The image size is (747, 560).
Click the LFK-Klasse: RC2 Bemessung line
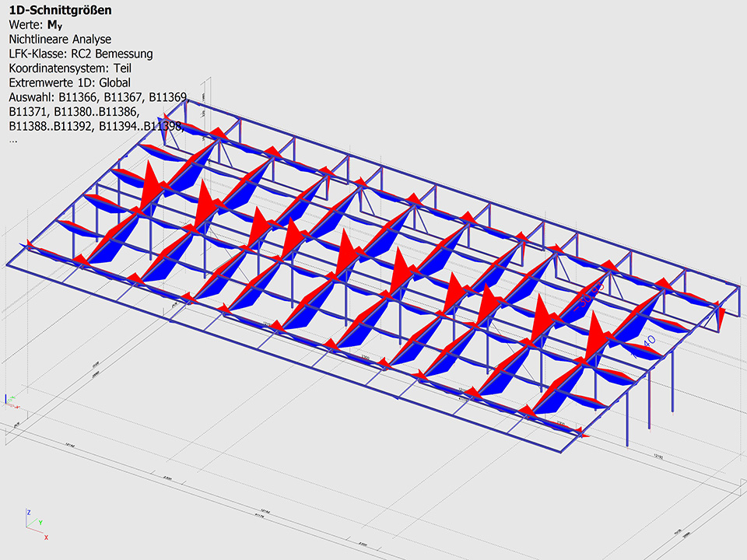click(81, 54)
